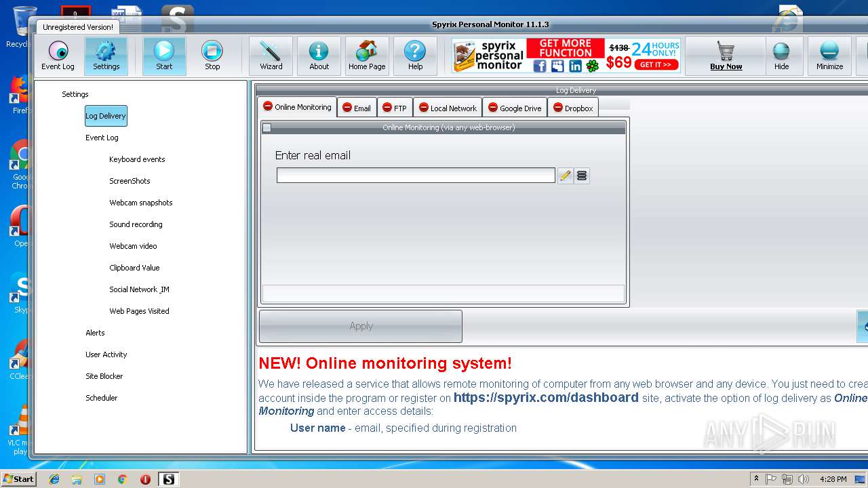Select User Activity in settings tree
The image size is (868, 488).
point(106,354)
